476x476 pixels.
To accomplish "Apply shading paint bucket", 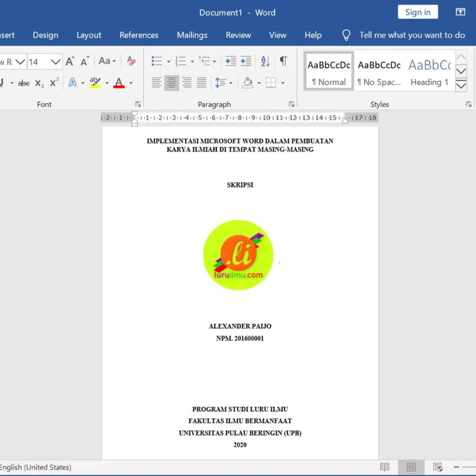I will 248,83.
